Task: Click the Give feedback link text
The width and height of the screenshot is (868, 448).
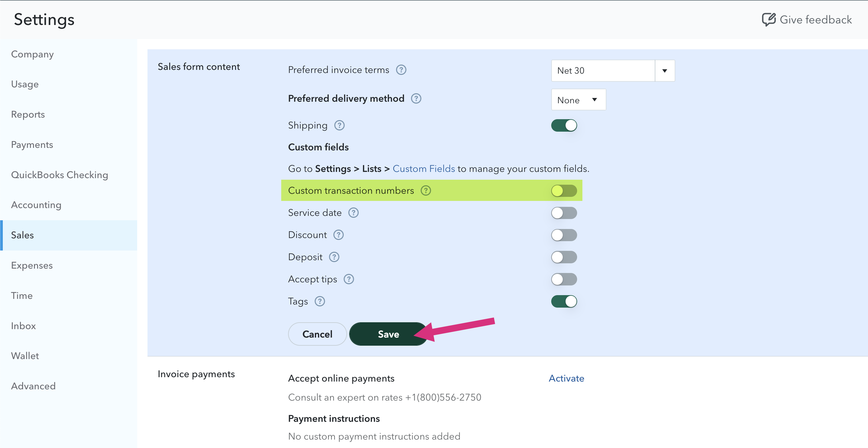Action: [x=816, y=20]
